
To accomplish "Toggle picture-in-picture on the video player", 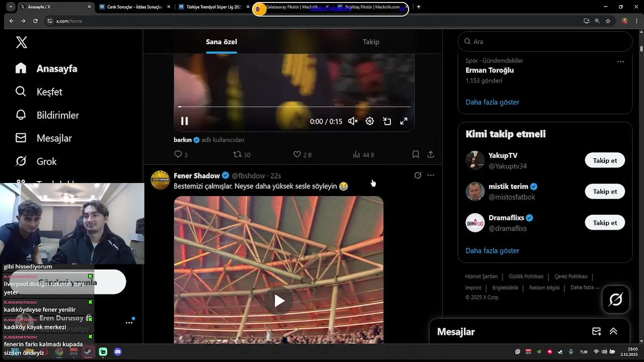I will (x=387, y=121).
